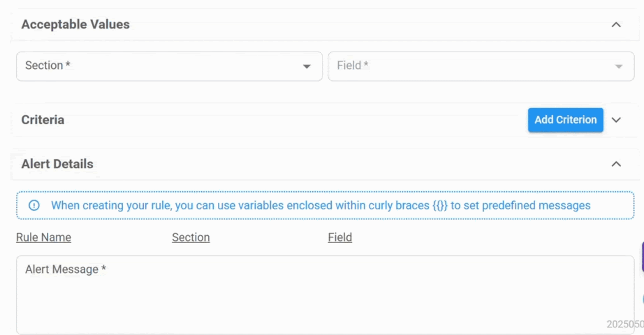
Task: Click the Criteria header title
Action: pyautogui.click(x=43, y=120)
